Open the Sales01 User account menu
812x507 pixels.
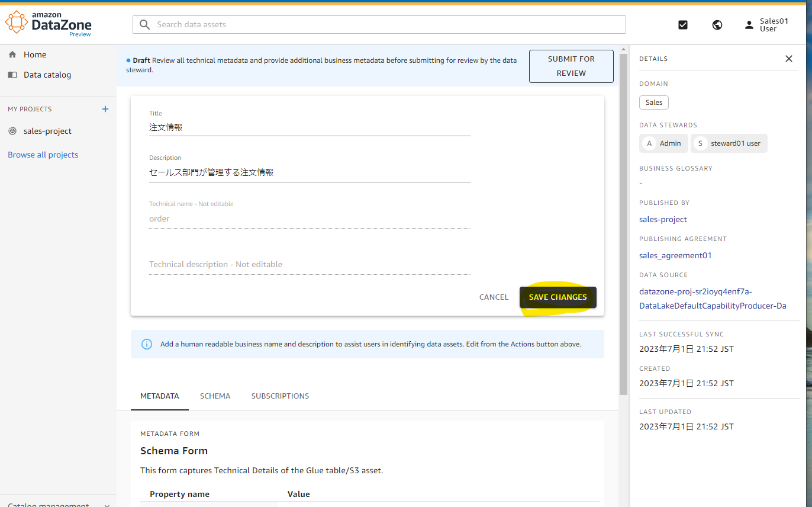click(766, 25)
